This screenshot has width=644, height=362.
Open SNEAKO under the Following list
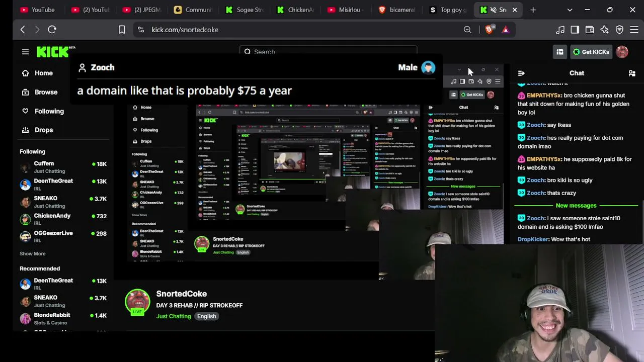(63, 202)
